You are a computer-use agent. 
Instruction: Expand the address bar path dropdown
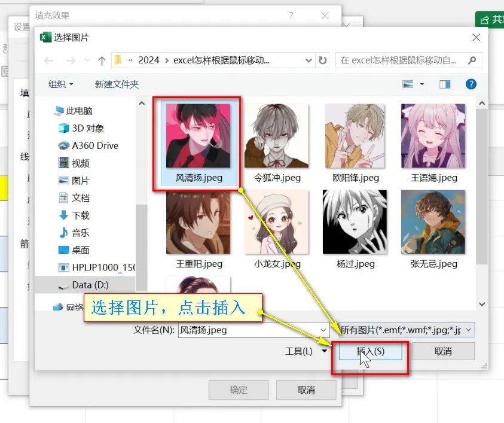(x=308, y=60)
